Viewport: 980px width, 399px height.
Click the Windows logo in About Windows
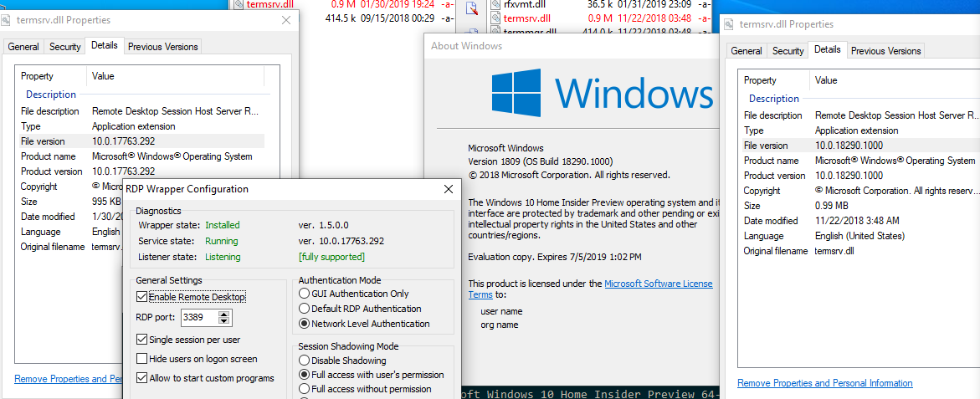pos(516,92)
